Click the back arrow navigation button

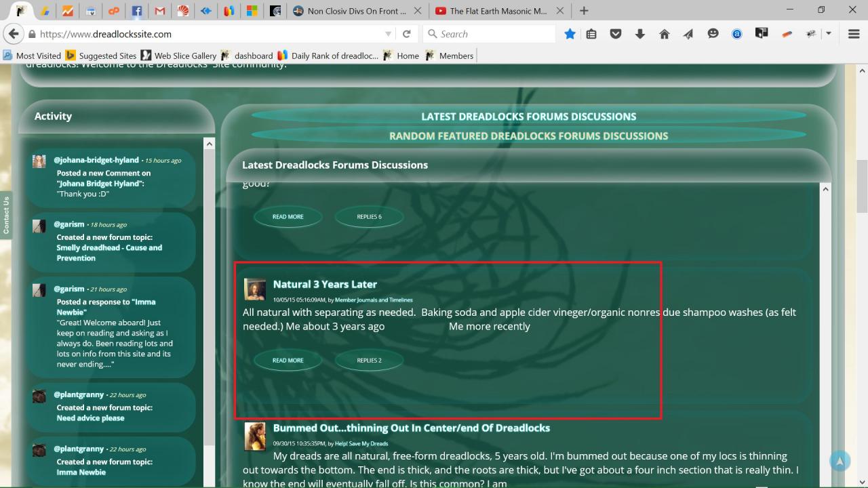tap(13, 34)
